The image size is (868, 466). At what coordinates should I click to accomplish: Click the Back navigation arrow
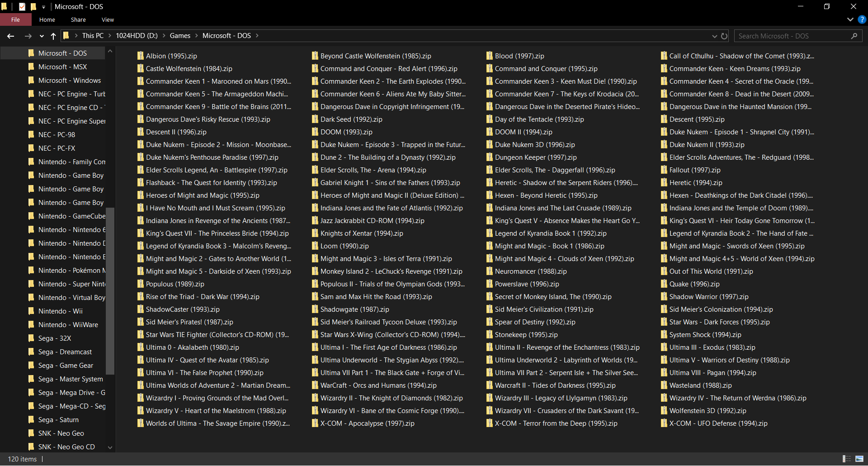coord(11,36)
